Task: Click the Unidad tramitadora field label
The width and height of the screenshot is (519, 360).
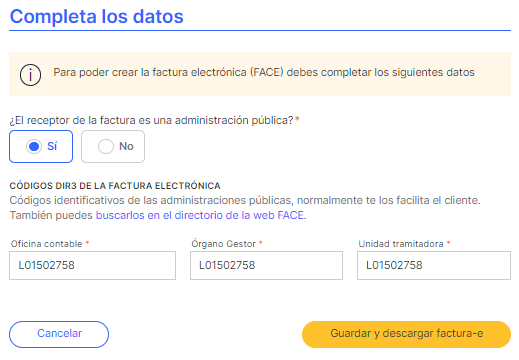Action: point(401,244)
